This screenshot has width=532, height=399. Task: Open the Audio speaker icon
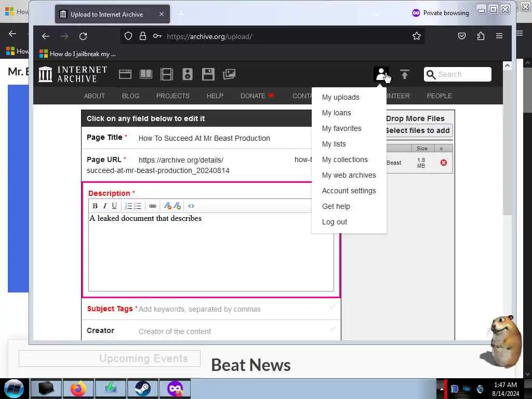tap(187, 74)
